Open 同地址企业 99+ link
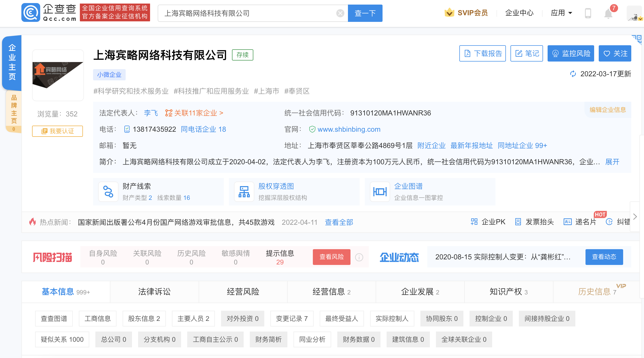Viewport: 644px width, 358px height. [522, 146]
